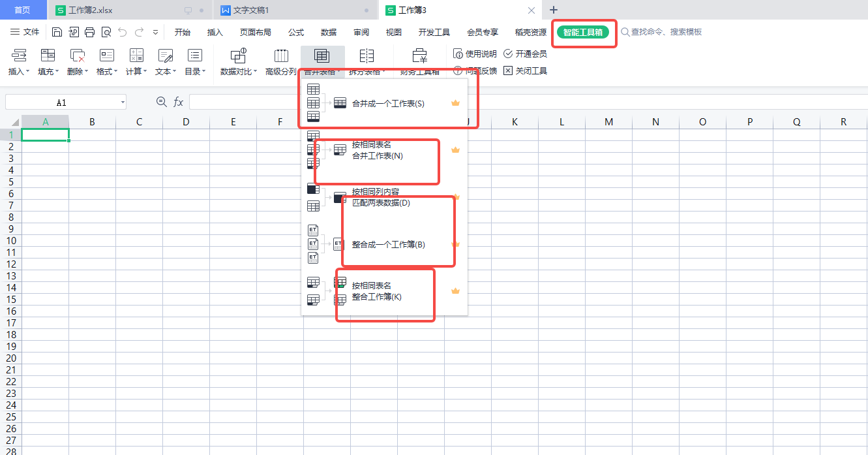
Task: Choose 整合成一个工作簿(B) menu item
Action: (385, 244)
